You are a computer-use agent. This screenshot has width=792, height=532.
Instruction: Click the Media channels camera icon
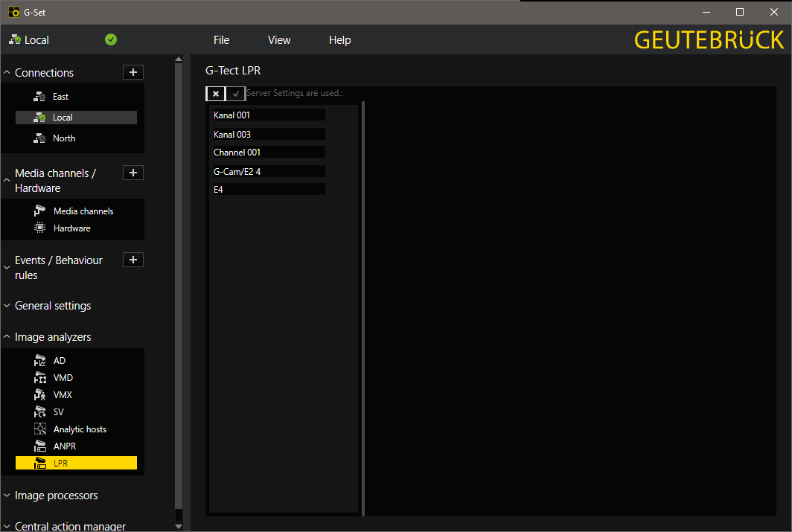(39, 211)
